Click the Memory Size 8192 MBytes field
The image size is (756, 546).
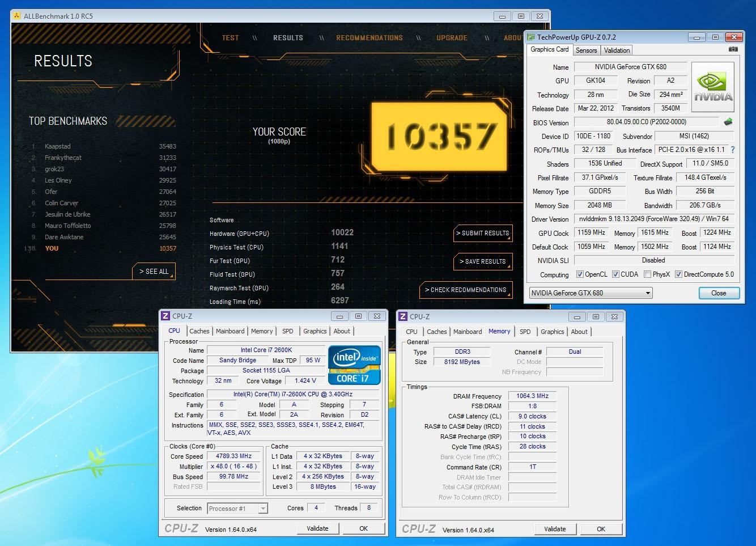click(x=462, y=362)
